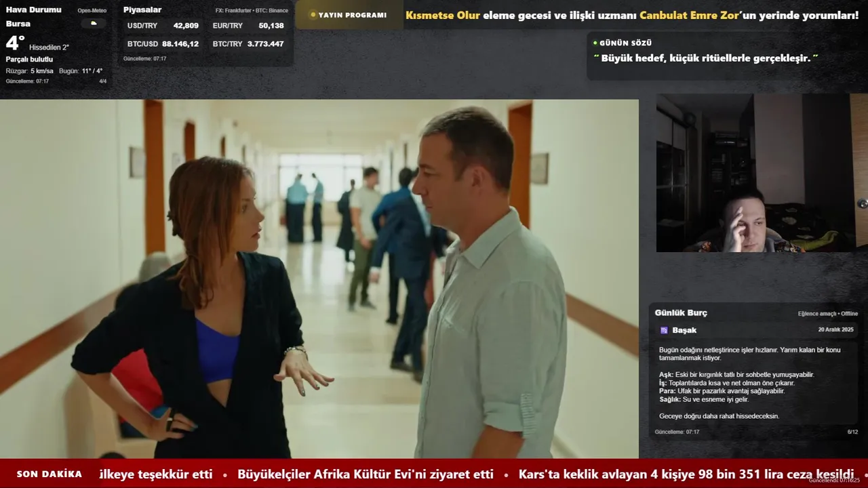The height and width of the screenshot is (488, 868).
Task: Click the green dot beside Günün Sözü
Action: point(595,43)
